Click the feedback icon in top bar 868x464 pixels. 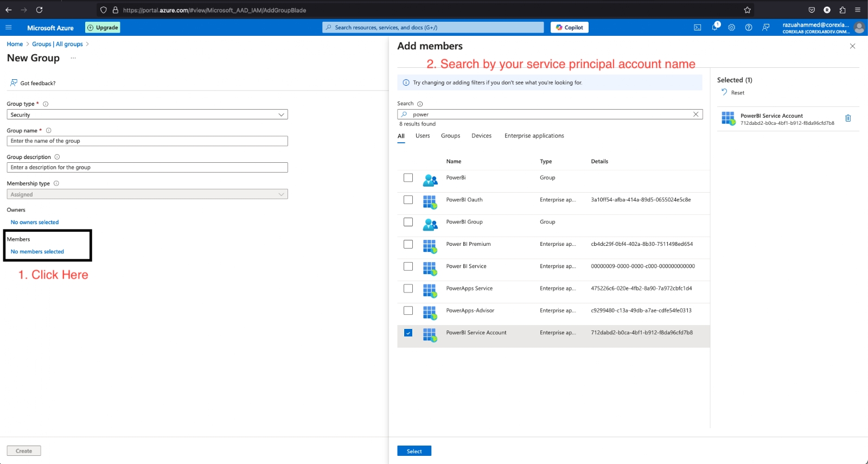pyautogui.click(x=765, y=28)
